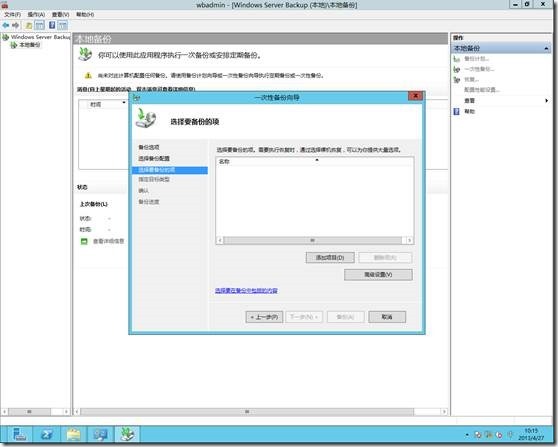Click the 恢复 action icon

pyautogui.click(x=457, y=80)
